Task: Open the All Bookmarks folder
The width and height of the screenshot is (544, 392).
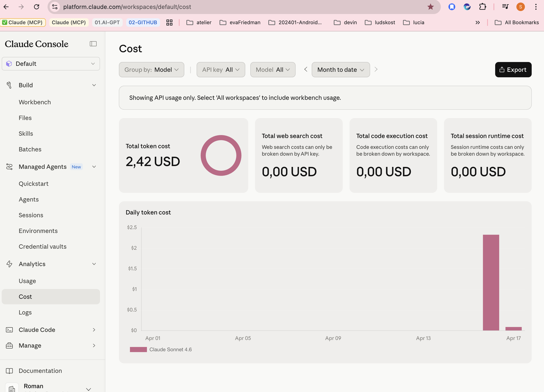Action: pyautogui.click(x=517, y=23)
